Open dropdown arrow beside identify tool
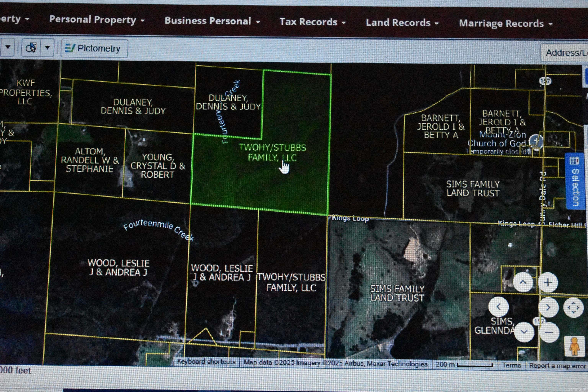This screenshot has height=392, width=588. coord(47,47)
